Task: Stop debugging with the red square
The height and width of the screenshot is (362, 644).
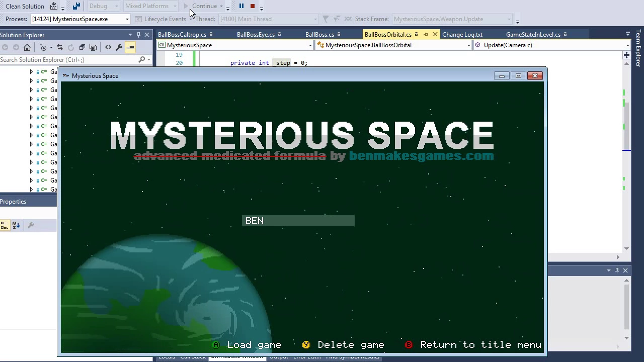Action: (253, 6)
